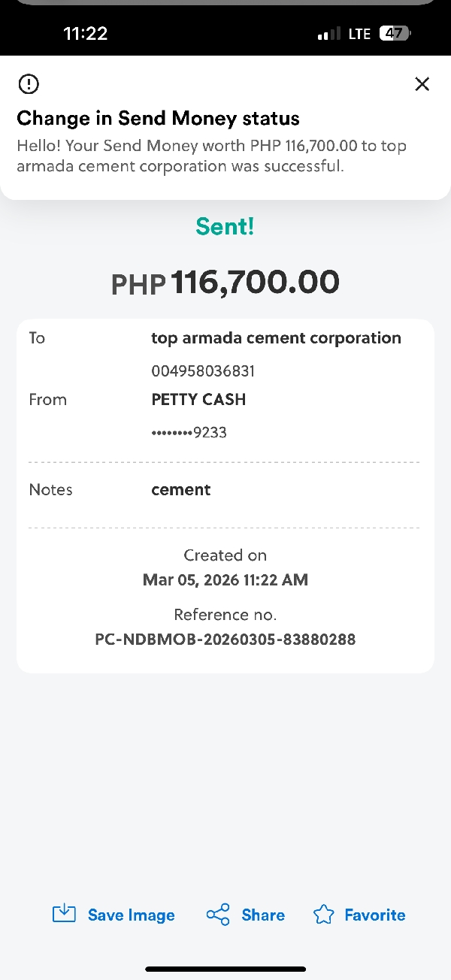Tap the alert exclamation icon
The width and height of the screenshot is (451, 980).
pos(29,83)
